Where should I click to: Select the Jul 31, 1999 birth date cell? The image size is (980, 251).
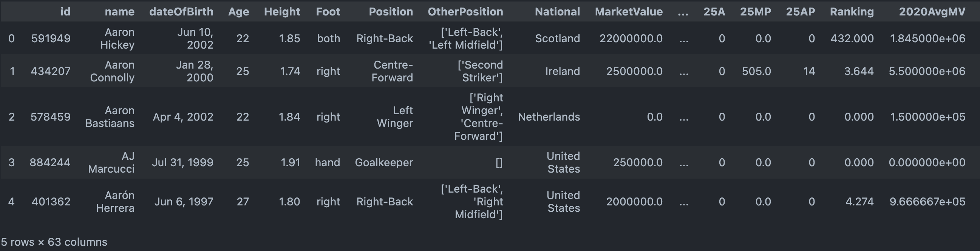pos(182,162)
